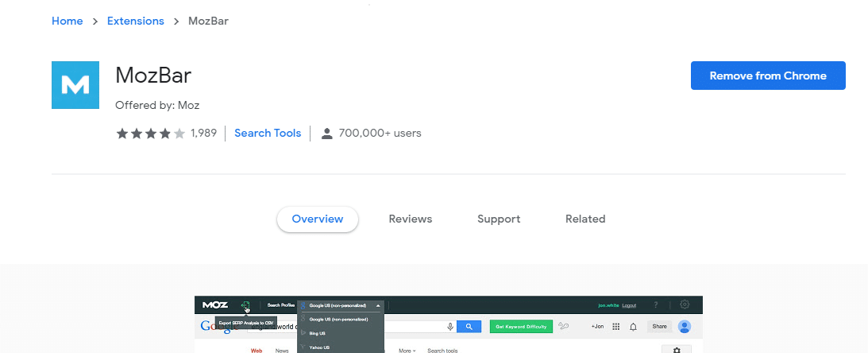Click the '700,000+ users' text
Screen dimensions: 868x353
click(x=380, y=133)
